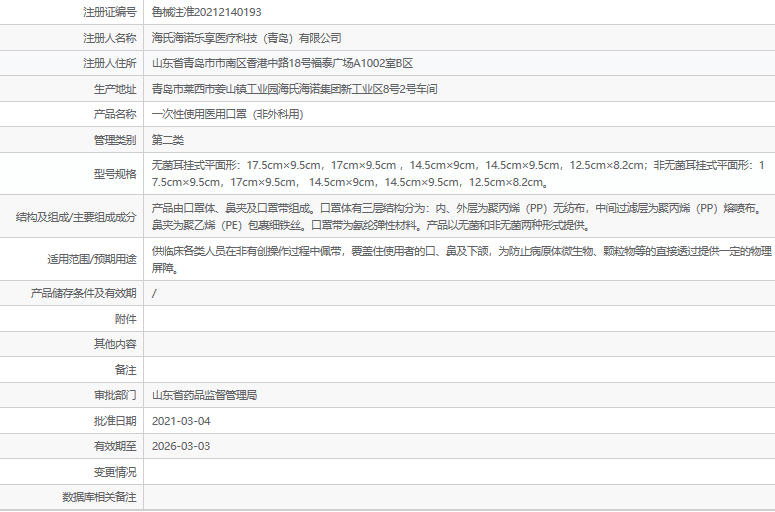Click approval department 山东省药品监督管理局

point(204,395)
